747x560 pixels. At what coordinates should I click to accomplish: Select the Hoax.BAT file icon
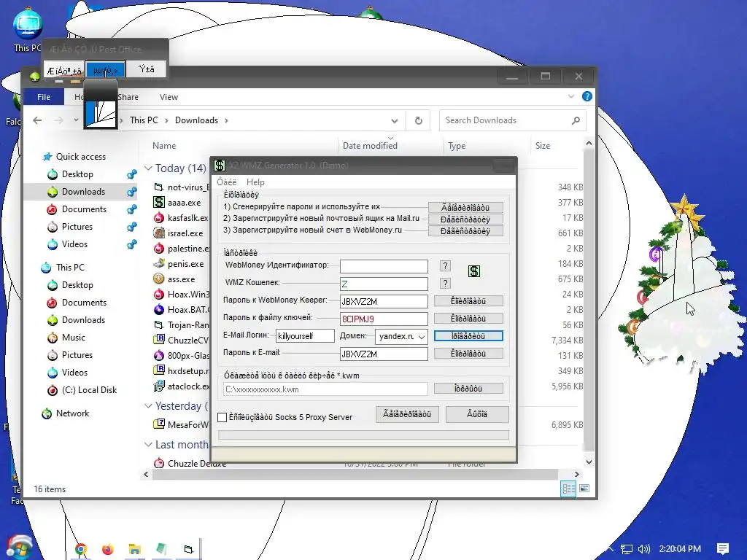click(159, 309)
